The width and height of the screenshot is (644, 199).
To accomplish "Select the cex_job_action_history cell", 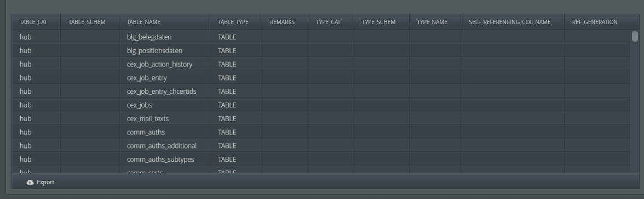I will (x=164, y=64).
